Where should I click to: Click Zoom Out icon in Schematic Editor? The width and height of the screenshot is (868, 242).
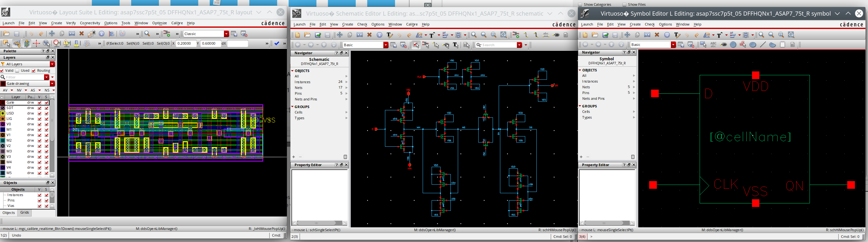click(484, 35)
